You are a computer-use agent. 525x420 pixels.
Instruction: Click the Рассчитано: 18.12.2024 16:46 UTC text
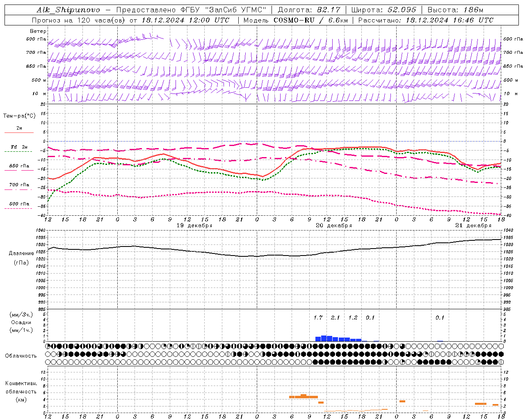tap(426, 20)
